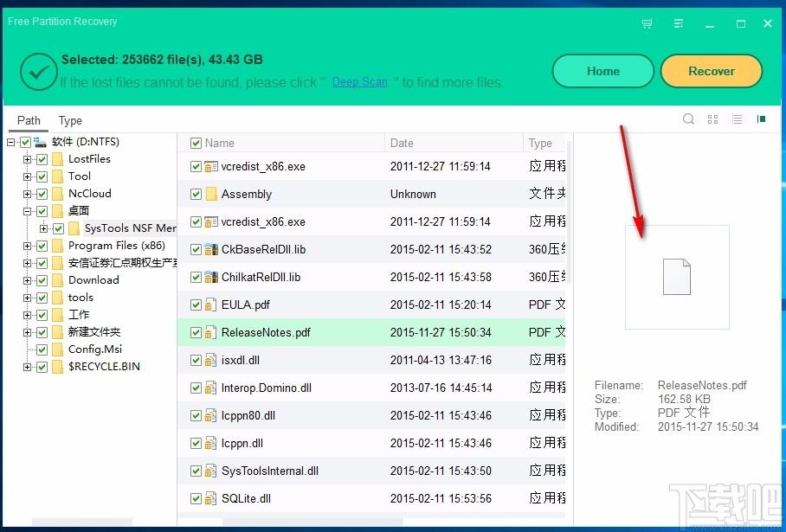Viewport: 786px width, 532px height.
Task: Click the D:NTFS drive icon
Action: pyautogui.click(x=40, y=142)
